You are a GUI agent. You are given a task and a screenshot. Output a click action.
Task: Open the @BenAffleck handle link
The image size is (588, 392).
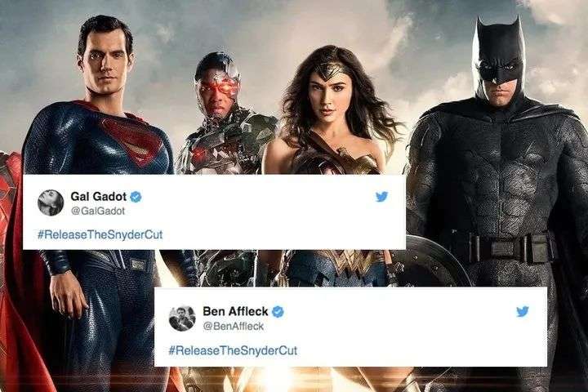click(x=234, y=327)
